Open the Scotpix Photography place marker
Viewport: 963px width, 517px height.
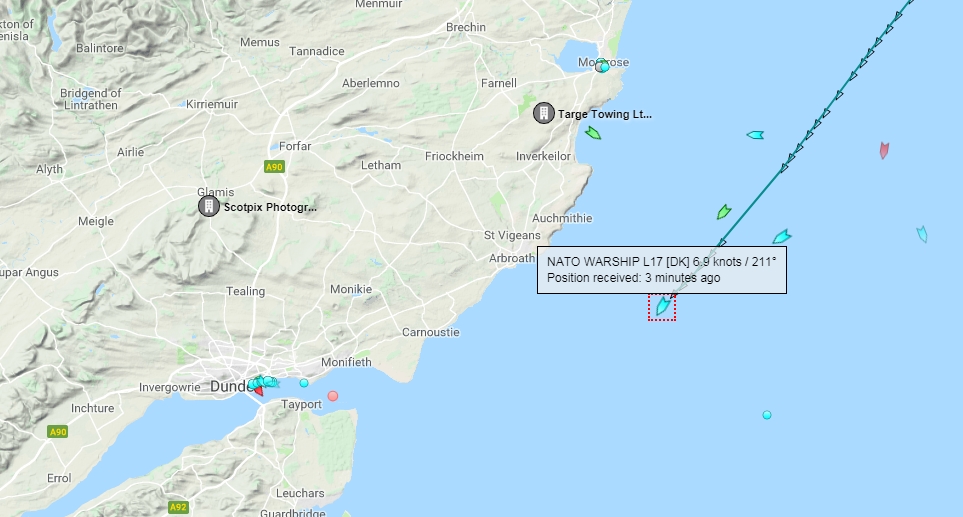tap(209, 206)
